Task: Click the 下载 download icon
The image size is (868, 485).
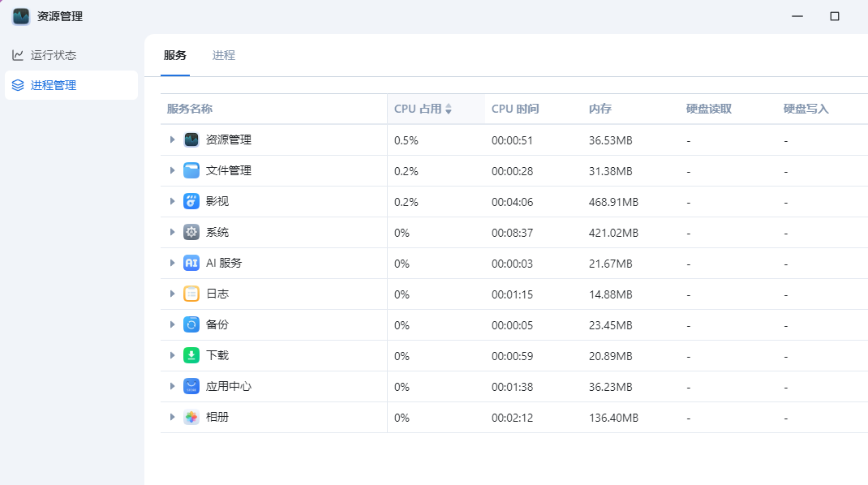Action: coord(191,355)
